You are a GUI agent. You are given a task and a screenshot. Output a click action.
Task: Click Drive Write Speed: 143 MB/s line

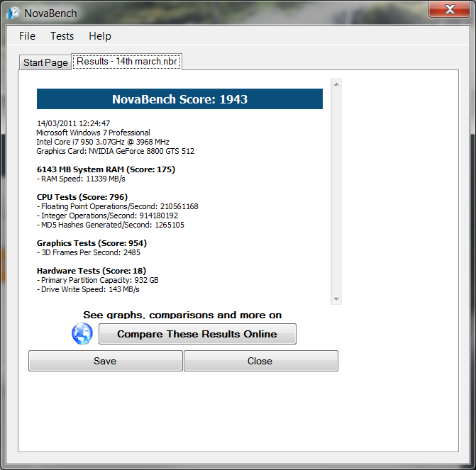coord(88,289)
